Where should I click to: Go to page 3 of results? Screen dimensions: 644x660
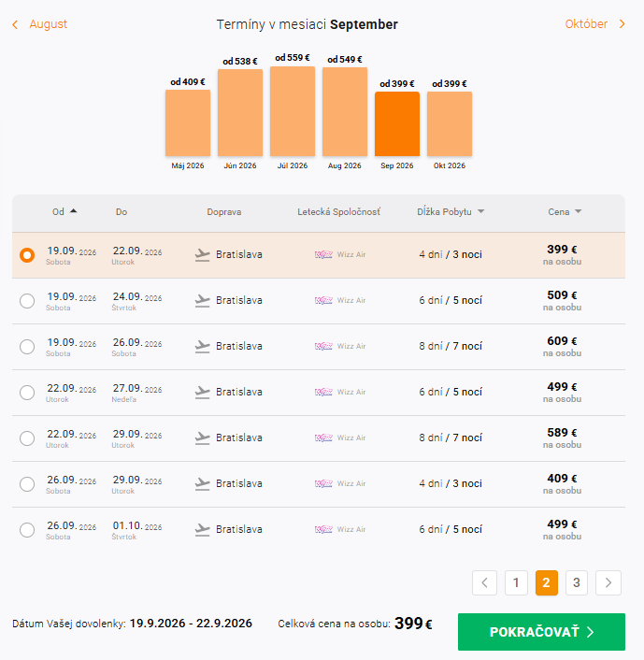point(577,583)
